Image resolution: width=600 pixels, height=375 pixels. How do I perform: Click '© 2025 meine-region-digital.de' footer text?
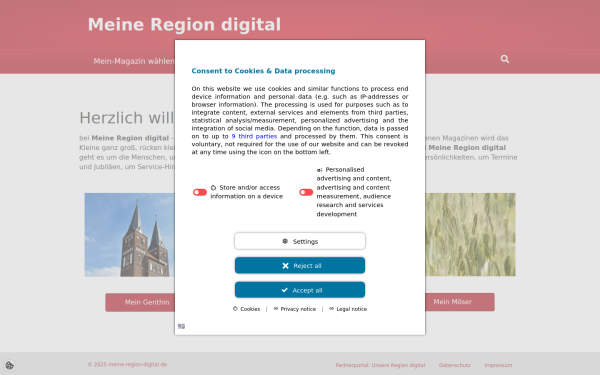[x=127, y=364]
